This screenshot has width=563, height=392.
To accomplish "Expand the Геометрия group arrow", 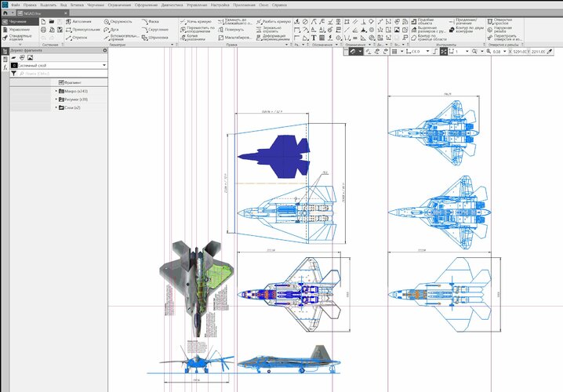I will click(172, 45).
